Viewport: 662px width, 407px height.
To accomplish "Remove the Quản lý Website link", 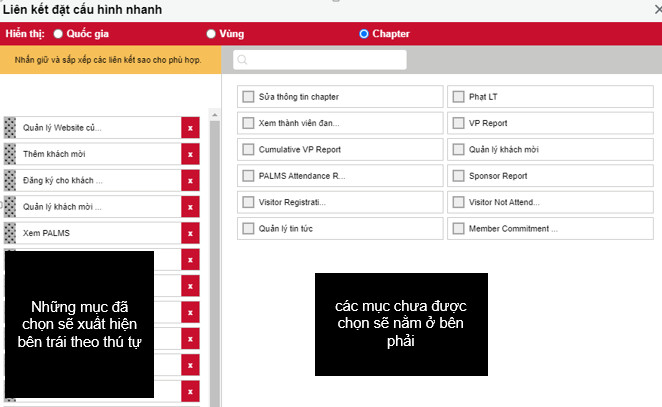I will (190, 128).
